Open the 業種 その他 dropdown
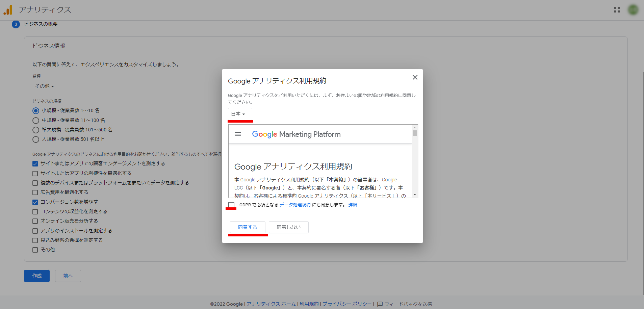The width and height of the screenshot is (644, 309). pos(45,86)
